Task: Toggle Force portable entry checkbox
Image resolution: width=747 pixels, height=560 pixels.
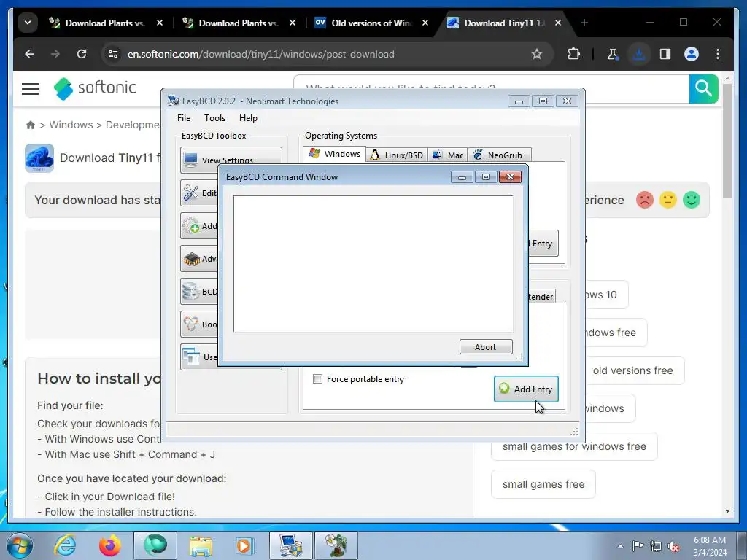Action: (x=317, y=379)
